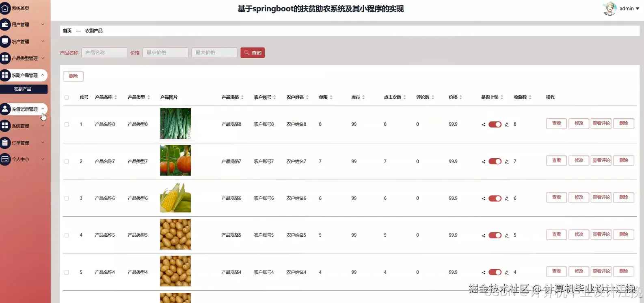Screen dimensions: 644x303
Task: Click the 删除 button above the table
Action: [x=73, y=76]
